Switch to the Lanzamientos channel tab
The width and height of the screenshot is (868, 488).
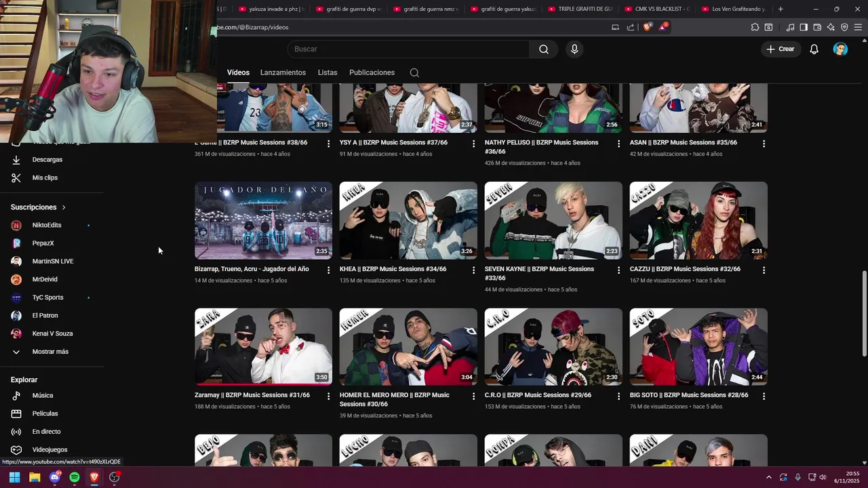[x=283, y=73]
